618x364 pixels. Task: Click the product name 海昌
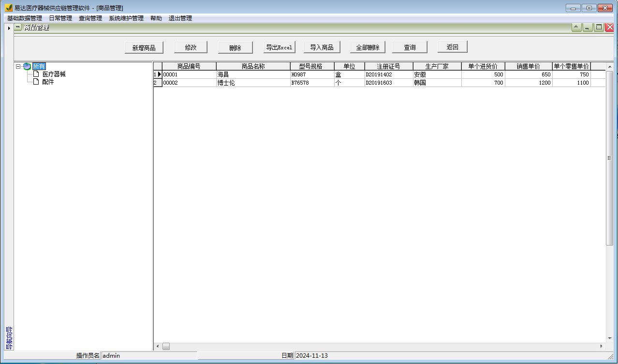click(253, 75)
